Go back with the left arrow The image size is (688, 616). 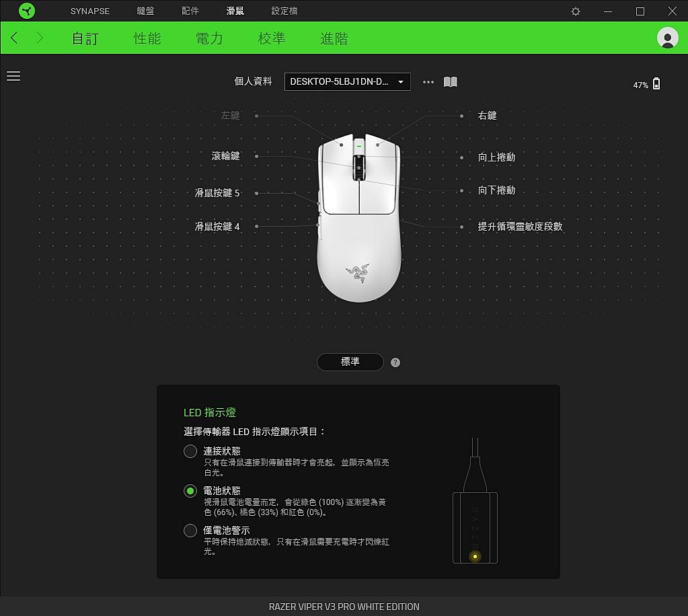(x=15, y=38)
